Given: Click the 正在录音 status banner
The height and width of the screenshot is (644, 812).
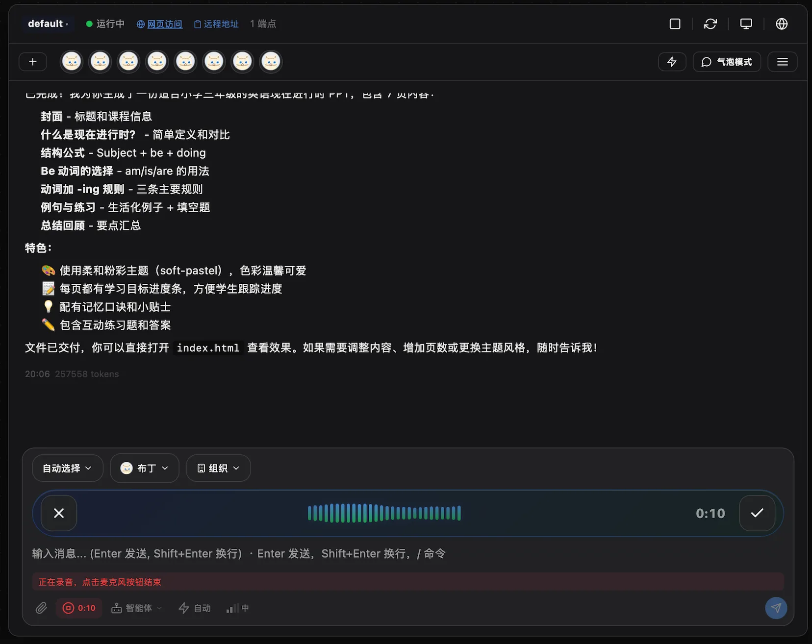Looking at the screenshot, I should click(x=408, y=582).
